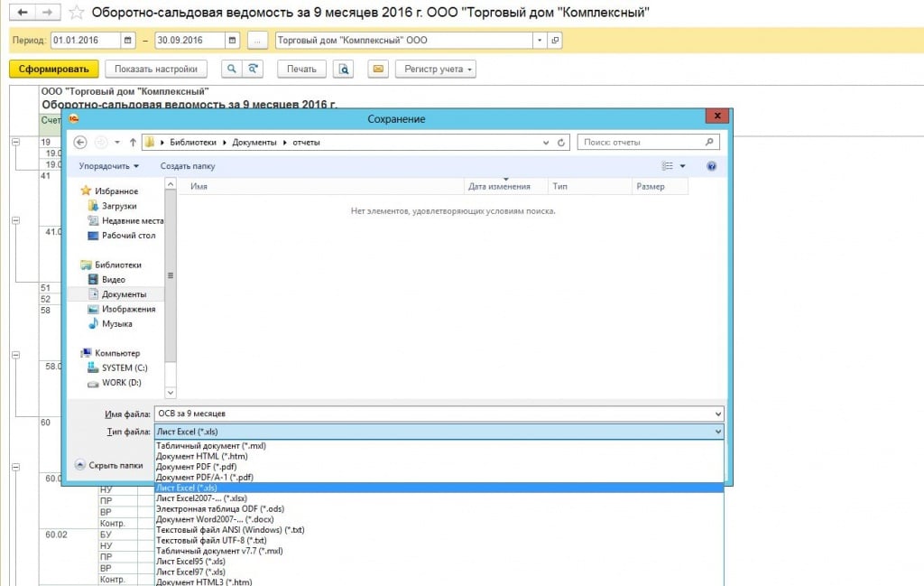Image resolution: width=924 pixels, height=586 pixels.
Task: Add report to favorites with star icon
Action: (77, 13)
